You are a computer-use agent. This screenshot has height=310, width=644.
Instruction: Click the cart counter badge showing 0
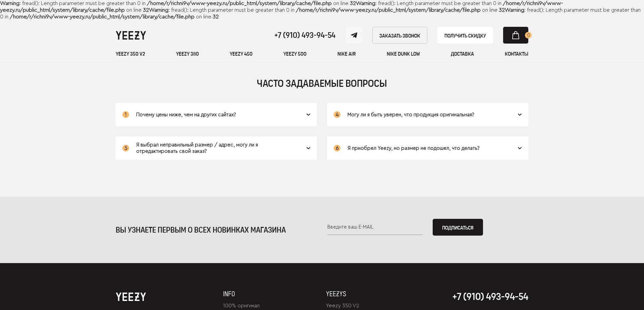coord(529,35)
